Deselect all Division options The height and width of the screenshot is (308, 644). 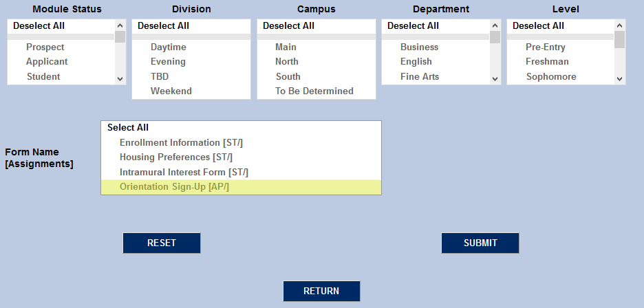pos(163,26)
